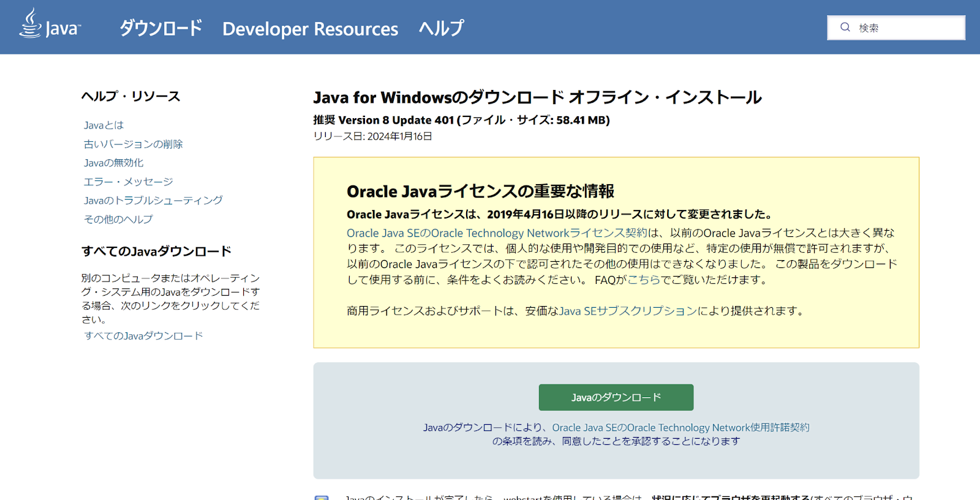Open the Javaのトラブルシューティング link
Screen dimensions: 980x500
point(153,200)
